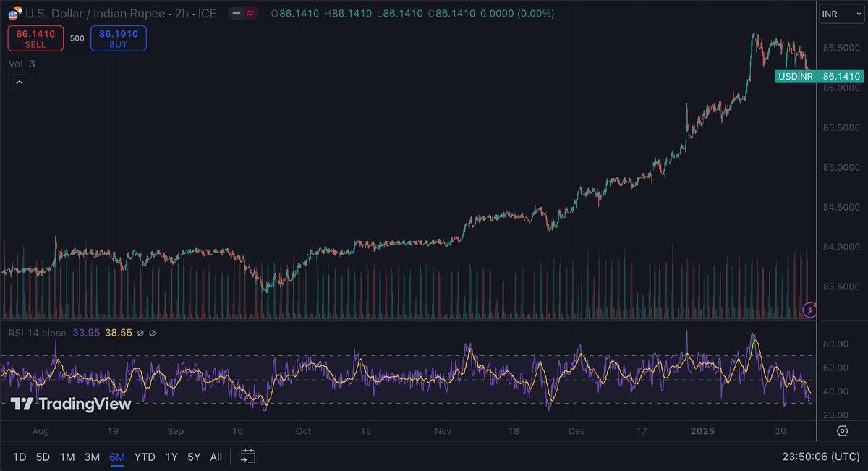
Task: Click the USD/INR flag symbol icon
Action: (x=14, y=14)
